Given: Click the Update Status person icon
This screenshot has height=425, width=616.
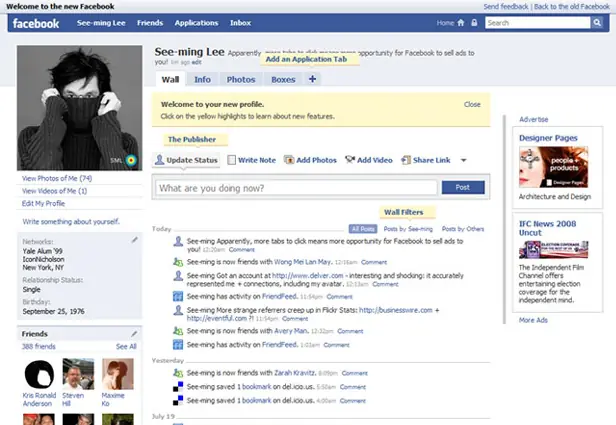Looking at the screenshot, I should (x=159, y=160).
